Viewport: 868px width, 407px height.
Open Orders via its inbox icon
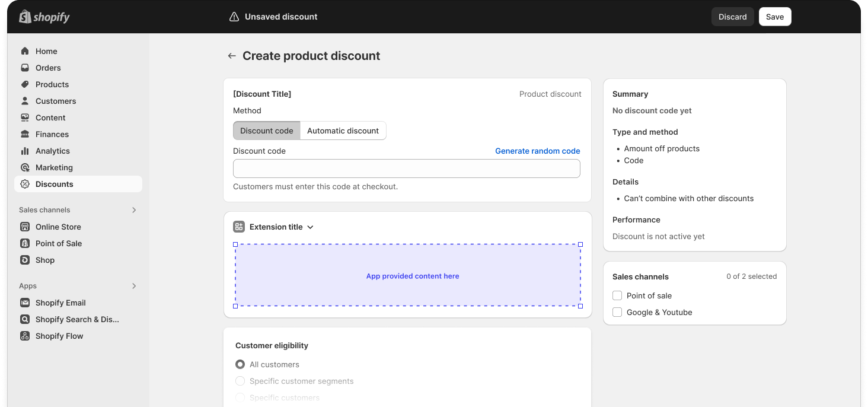pos(25,68)
